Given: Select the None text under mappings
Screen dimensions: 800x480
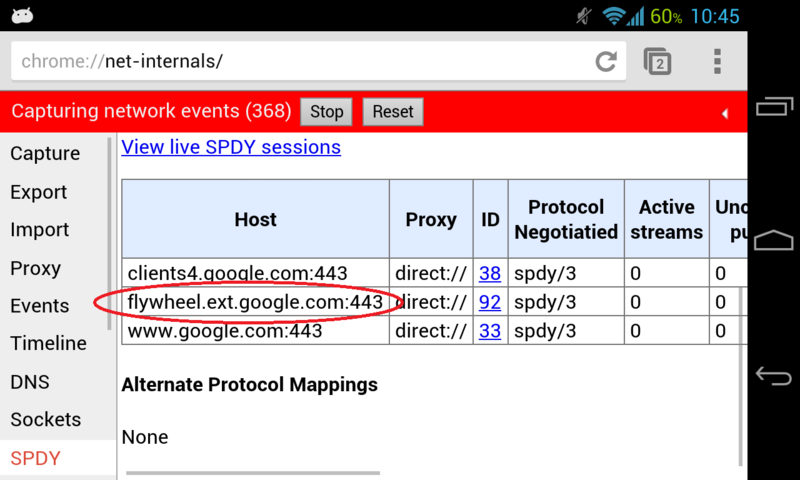Looking at the screenshot, I should pyautogui.click(x=145, y=437).
